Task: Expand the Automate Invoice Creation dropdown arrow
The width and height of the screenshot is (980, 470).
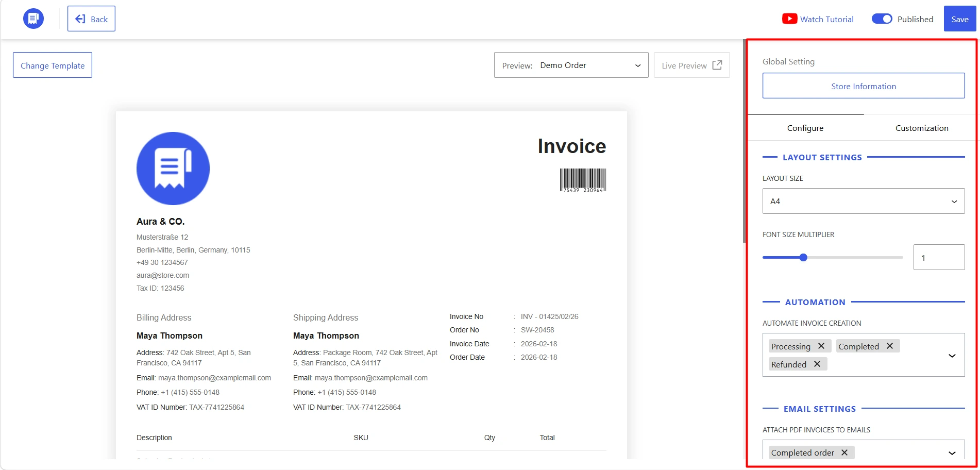Action: click(952, 355)
